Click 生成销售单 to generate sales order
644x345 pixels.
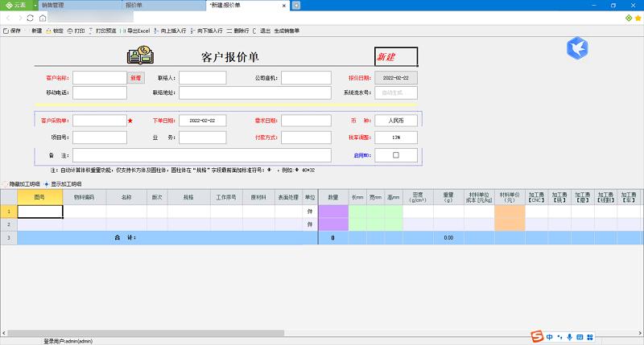pyautogui.click(x=287, y=31)
